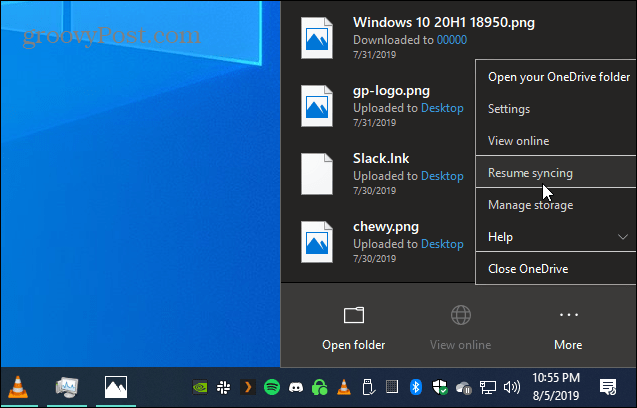Click the Bluetooth tray icon
This screenshot has height=408, width=637.
tap(416, 387)
